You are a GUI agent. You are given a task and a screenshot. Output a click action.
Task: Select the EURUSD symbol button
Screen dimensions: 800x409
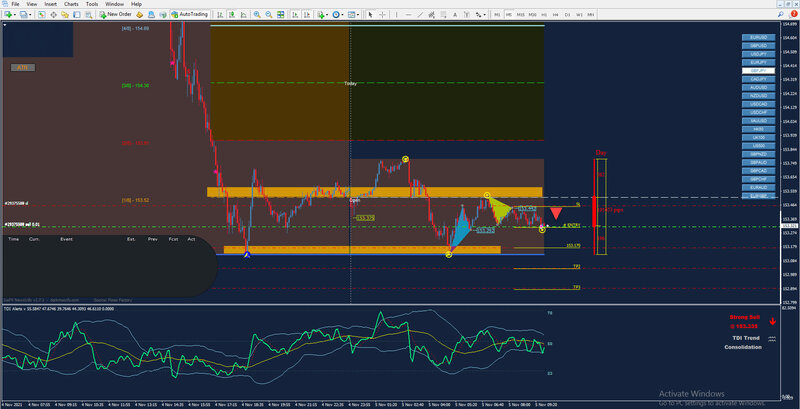pos(759,37)
